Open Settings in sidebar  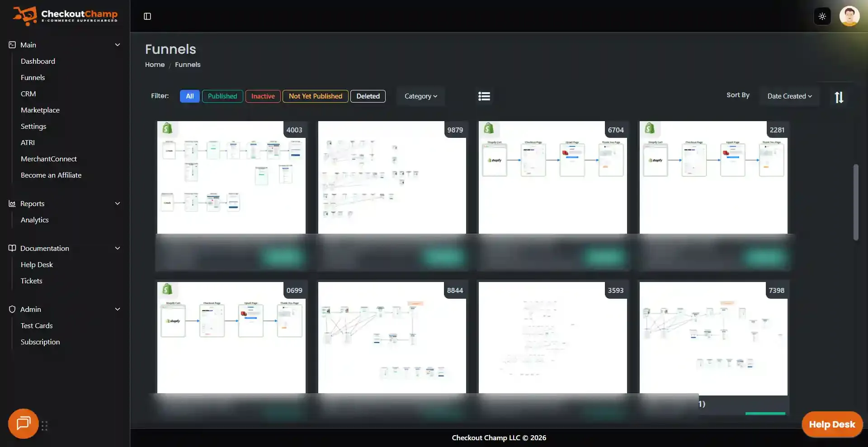33,126
